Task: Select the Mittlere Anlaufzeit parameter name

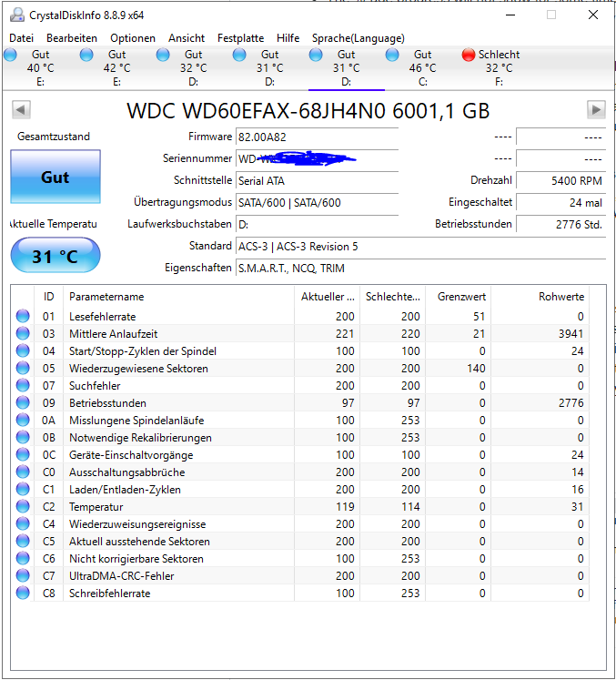Action: [x=113, y=334]
